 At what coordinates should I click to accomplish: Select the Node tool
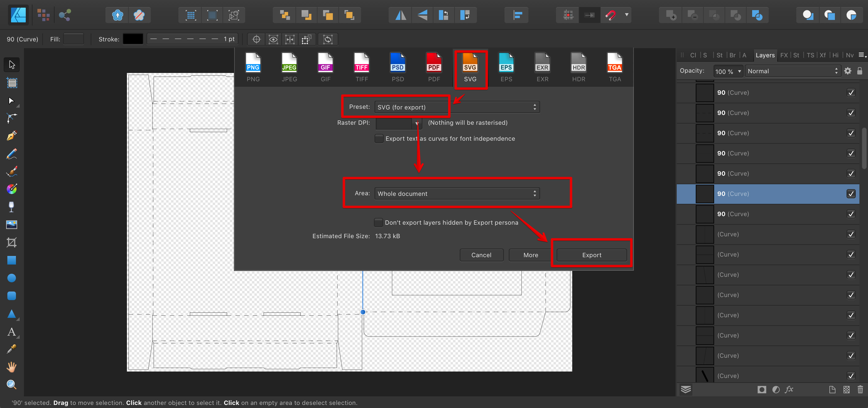(x=11, y=101)
